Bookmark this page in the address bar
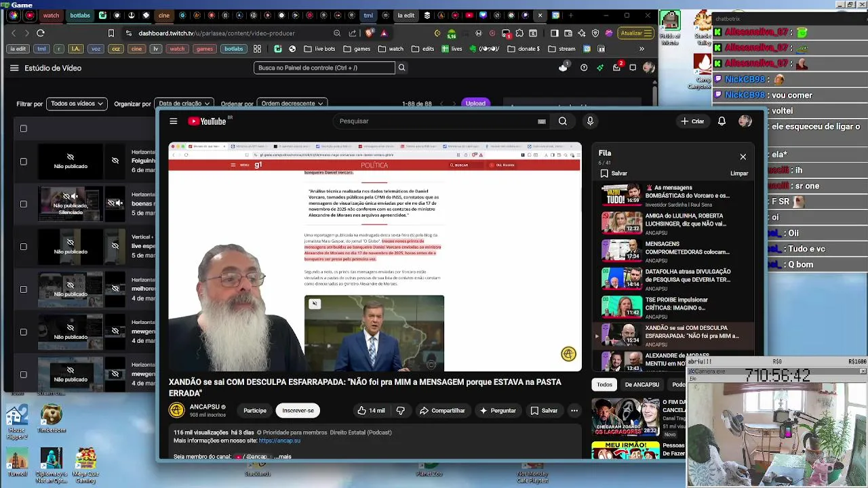The height and width of the screenshot is (488, 868). click(x=111, y=33)
